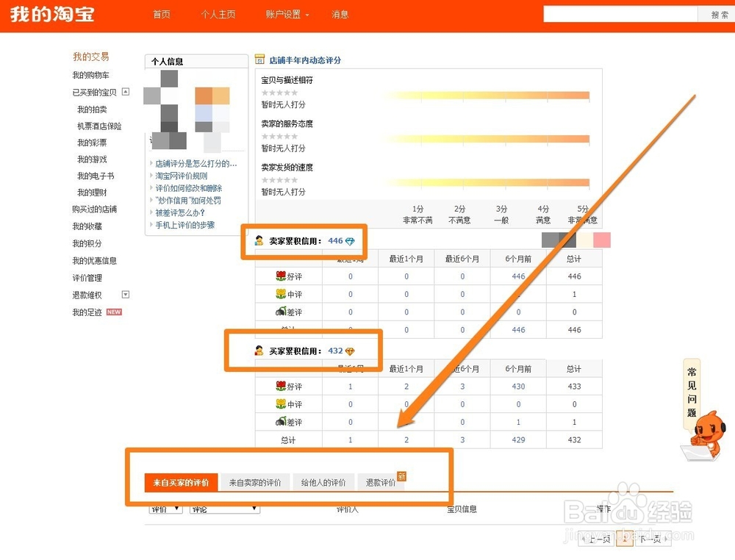Open link 淘宝网评价规则

182,176
